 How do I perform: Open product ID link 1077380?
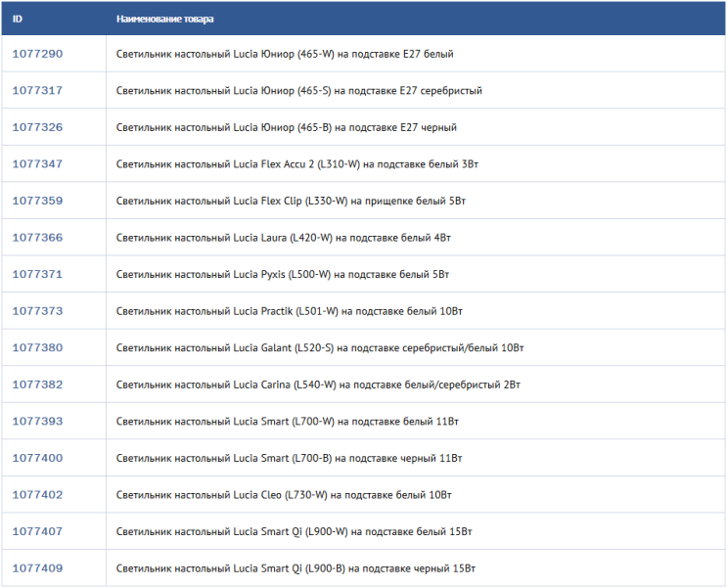tap(37, 347)
